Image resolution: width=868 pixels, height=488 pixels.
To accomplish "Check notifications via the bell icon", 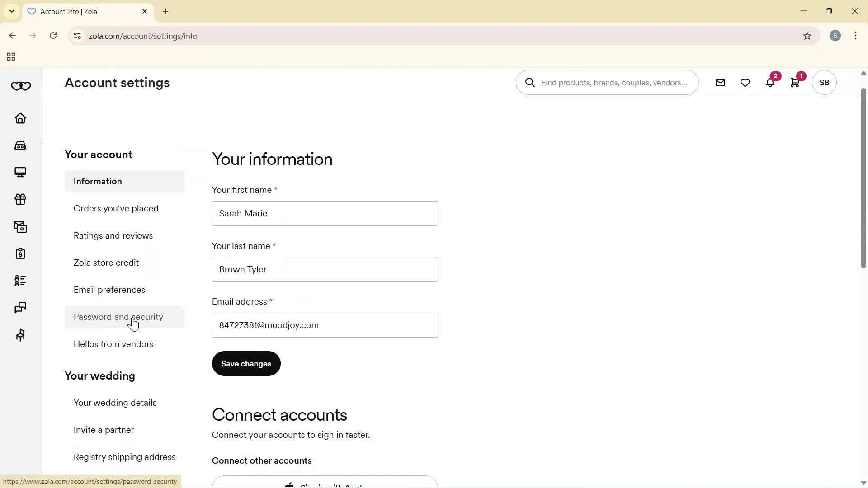I will click(x=770, y=82).
